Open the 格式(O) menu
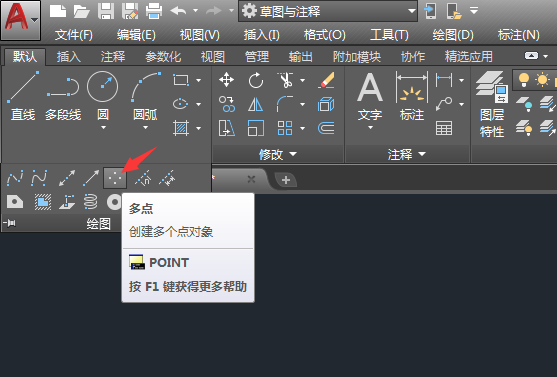Image resolution: width=557 pixels, height=377 pixels. click(x=324, y=35)
